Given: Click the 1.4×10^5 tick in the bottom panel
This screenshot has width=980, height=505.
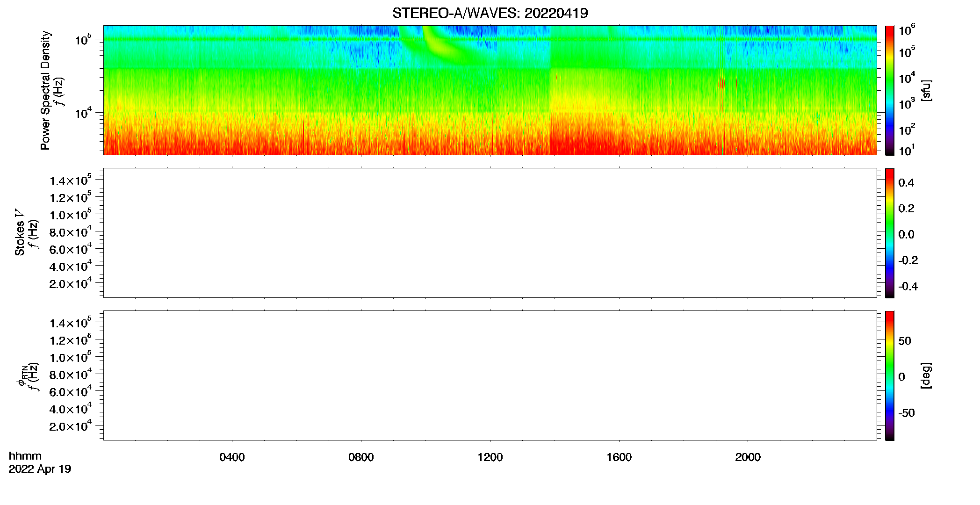Looking at the screenshot, I should [x=71, y=323].
